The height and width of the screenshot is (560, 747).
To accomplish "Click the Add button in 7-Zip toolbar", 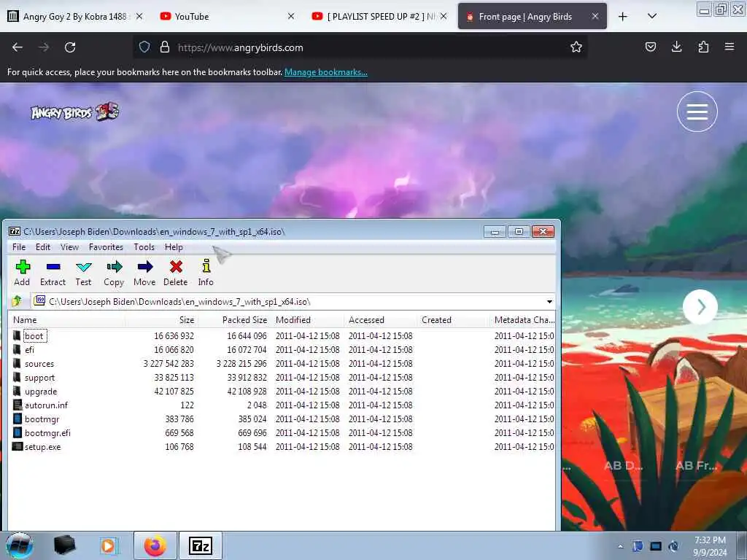I will coord(23,273).
